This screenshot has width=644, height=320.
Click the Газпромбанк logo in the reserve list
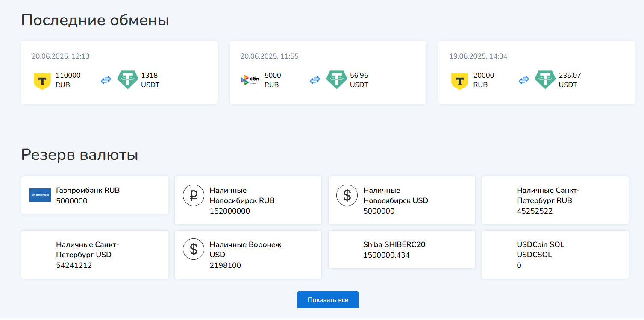(x=40, y=195)
